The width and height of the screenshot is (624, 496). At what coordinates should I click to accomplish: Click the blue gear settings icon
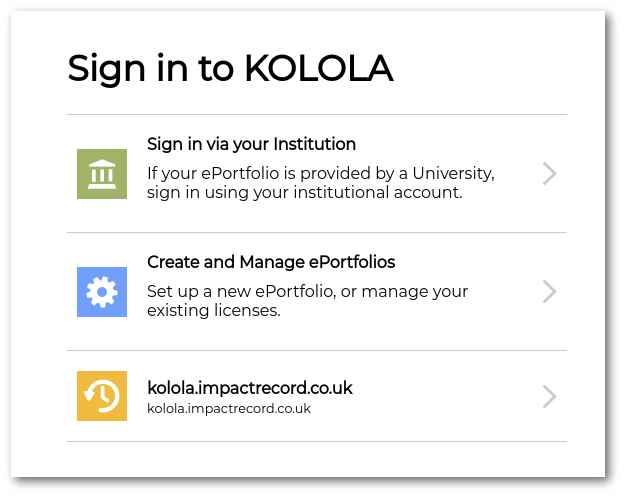[x=102, y=292]
